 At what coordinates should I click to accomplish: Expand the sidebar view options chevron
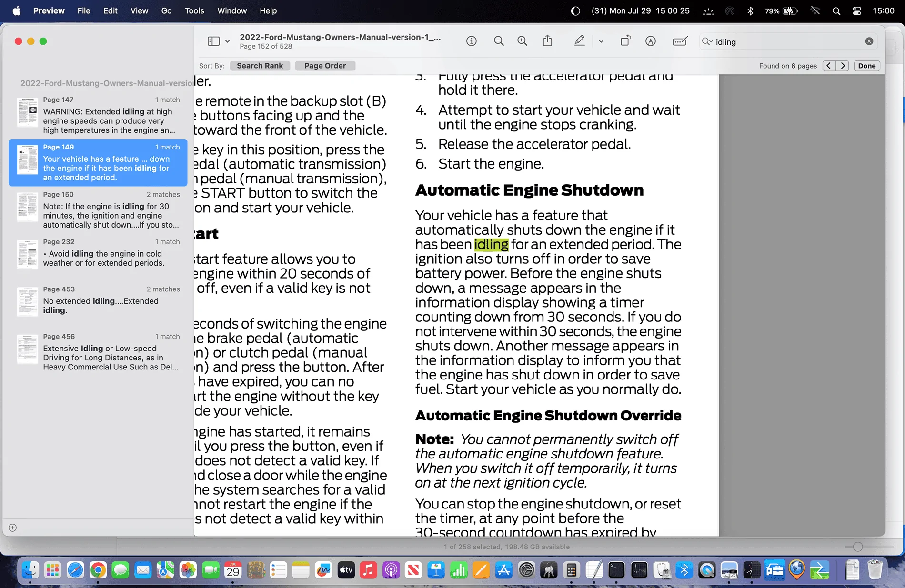click(228, 41)
